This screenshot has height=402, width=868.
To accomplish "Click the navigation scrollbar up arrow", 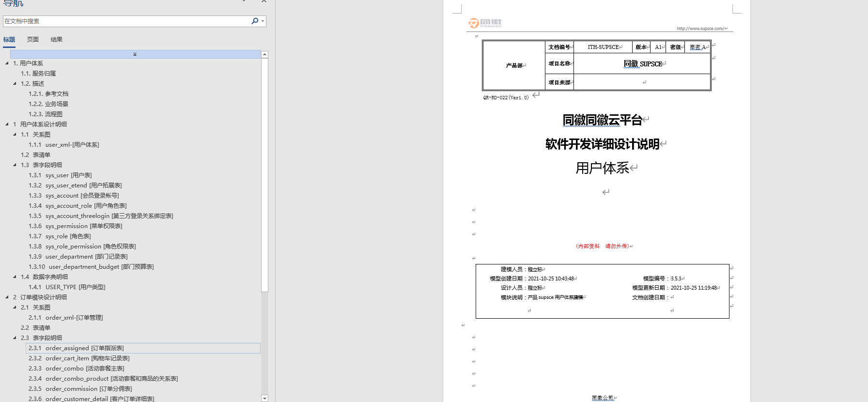I will 264,54.
